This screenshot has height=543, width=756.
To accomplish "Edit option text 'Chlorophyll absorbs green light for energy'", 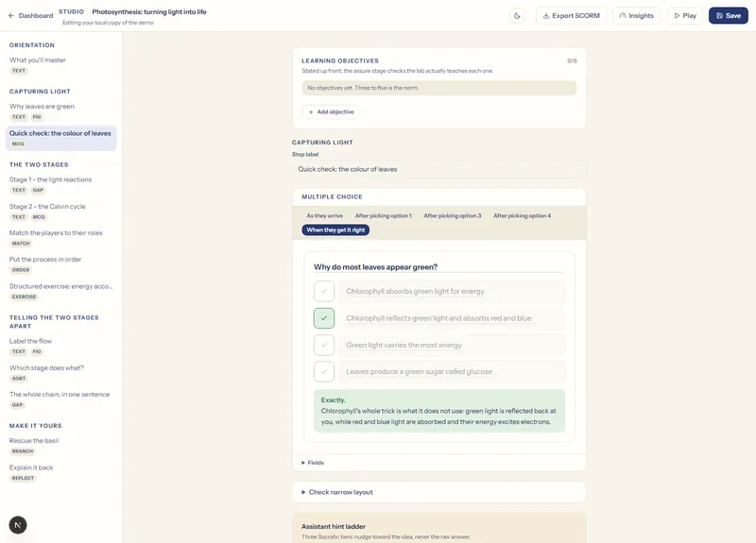I will tap(452, 291).
